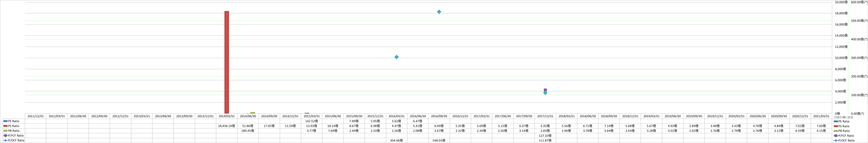Viewport: 868px width, 143px height.
Task: Select the 11.59倍 value cell
Action: pos(290,126)
